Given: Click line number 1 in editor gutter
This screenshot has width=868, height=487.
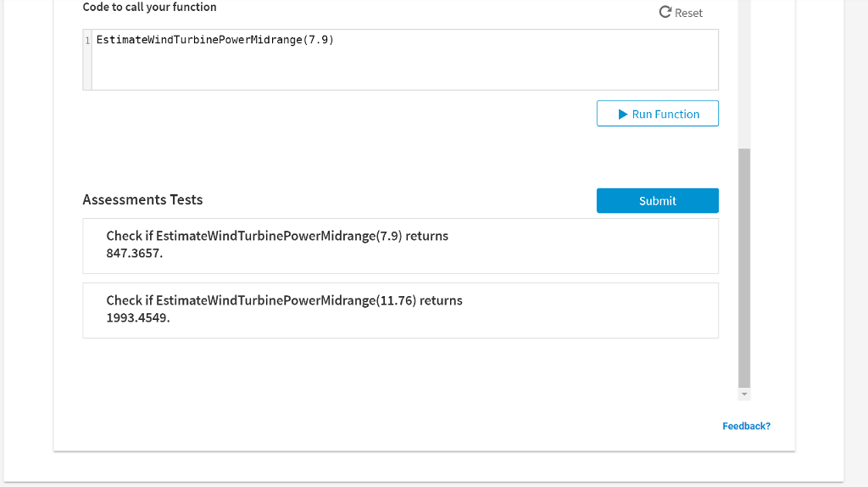Looking at the screenshot, I should pos(87,41).
